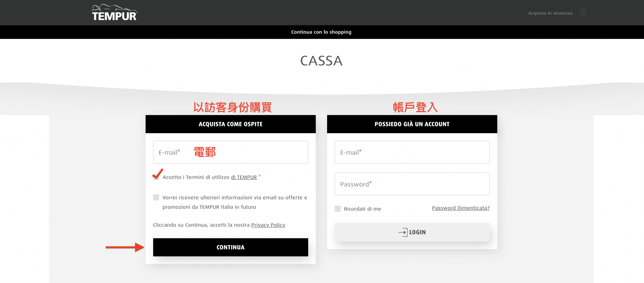Focus the guest checkout E-mail field

click(x=230, y=152)
